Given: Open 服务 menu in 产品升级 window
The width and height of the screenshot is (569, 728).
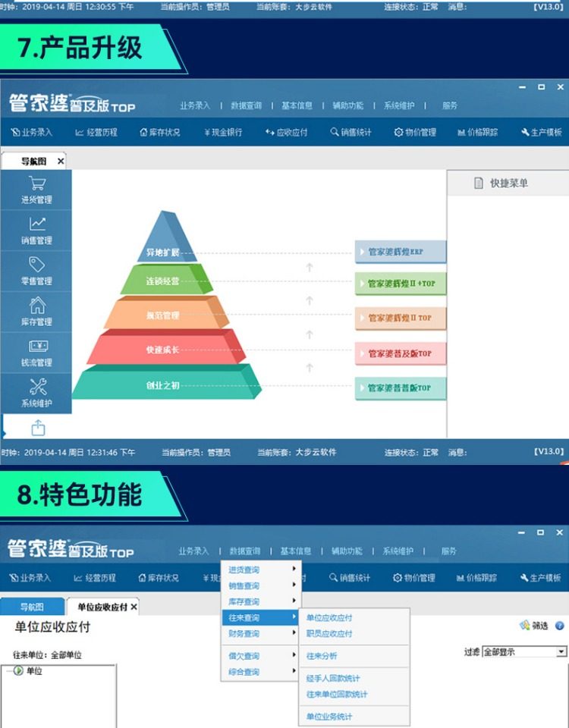Looking at the screenshot, I should (x=450, y=106).
